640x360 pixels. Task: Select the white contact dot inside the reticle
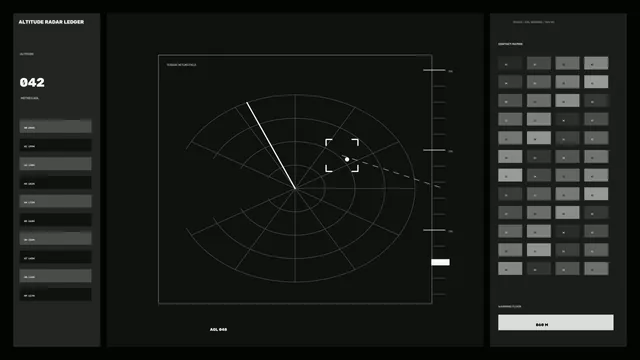(x=347, y=159)
